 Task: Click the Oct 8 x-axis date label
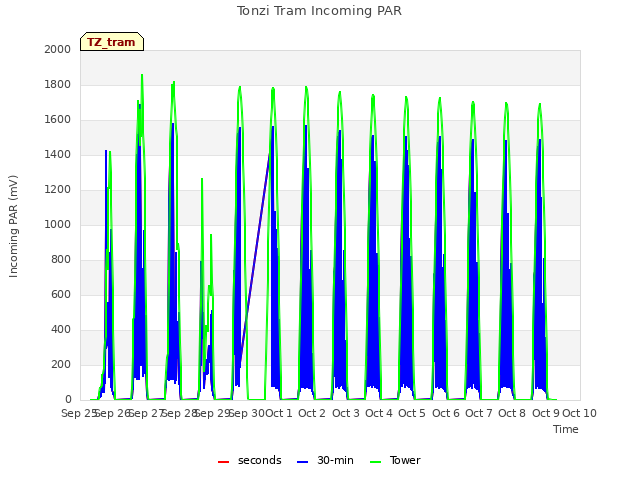click(x=512, y=413)
